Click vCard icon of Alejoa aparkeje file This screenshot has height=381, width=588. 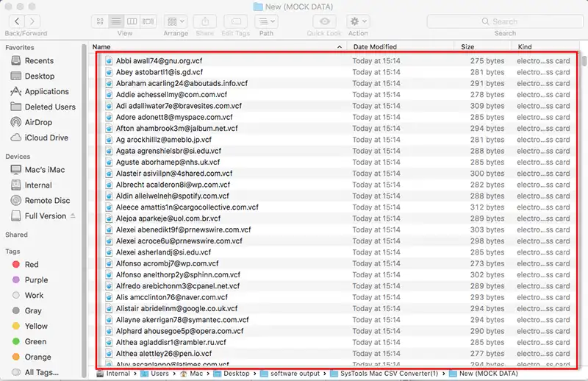click(109, 218)
